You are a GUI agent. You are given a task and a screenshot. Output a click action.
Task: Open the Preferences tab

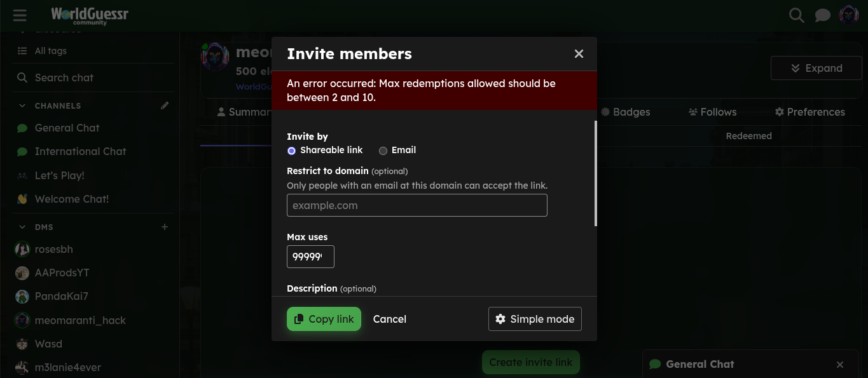(x=809, y=112)
